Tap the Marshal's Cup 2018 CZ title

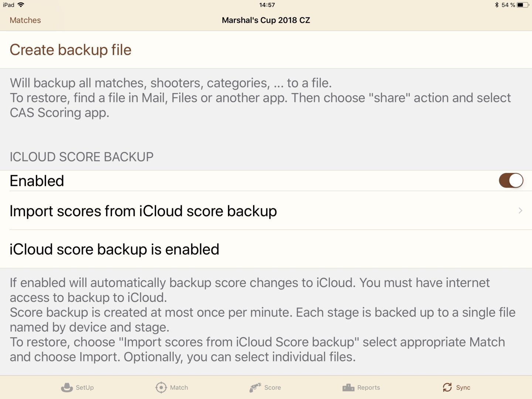[266, 20]
